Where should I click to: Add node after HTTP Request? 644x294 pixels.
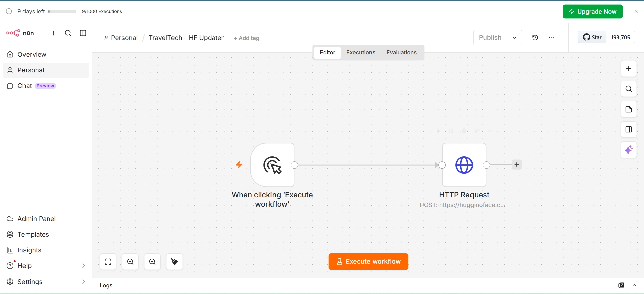point(517,165)
